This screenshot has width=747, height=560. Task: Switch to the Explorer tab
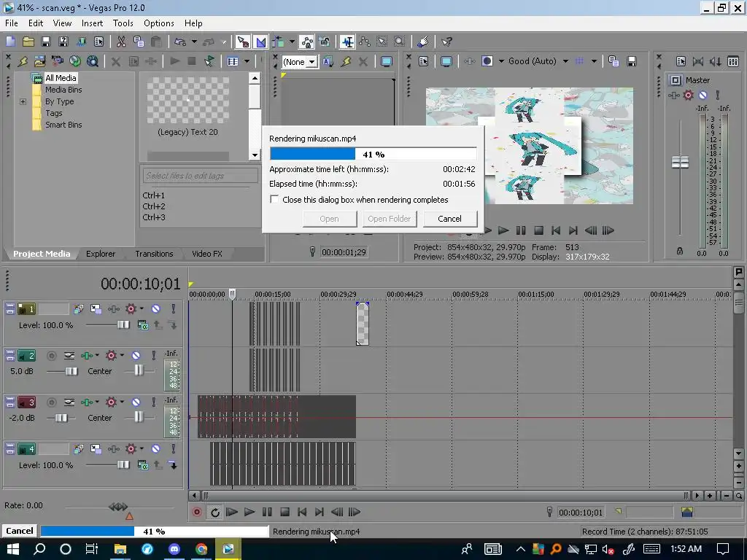click(x=101, y=254)
